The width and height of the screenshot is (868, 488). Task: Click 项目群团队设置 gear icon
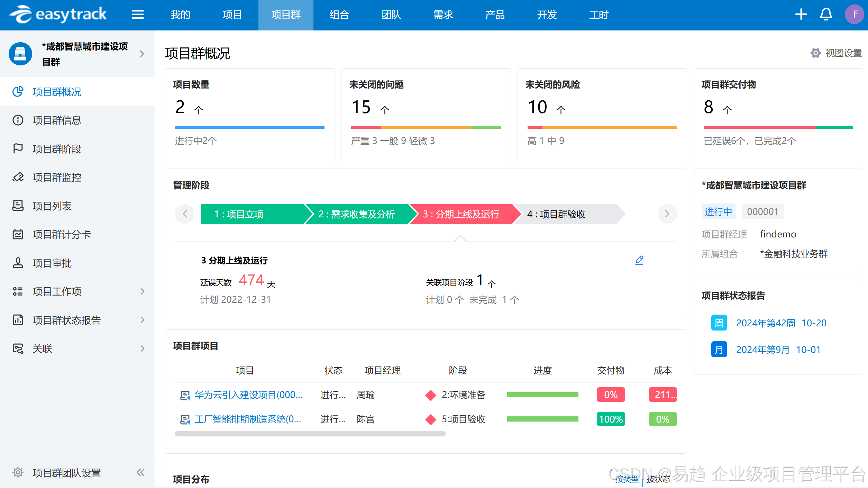click(18, 472)
